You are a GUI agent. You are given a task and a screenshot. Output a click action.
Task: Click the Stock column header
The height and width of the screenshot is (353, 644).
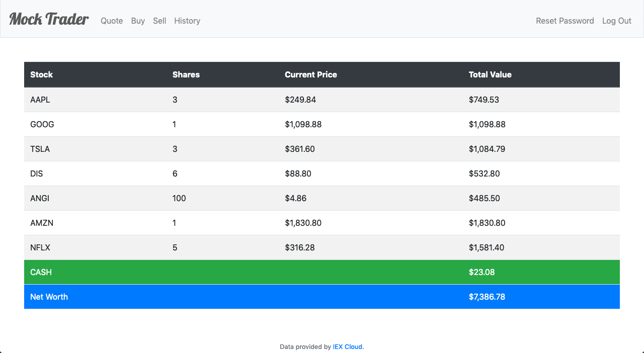(x=41, y=74)
